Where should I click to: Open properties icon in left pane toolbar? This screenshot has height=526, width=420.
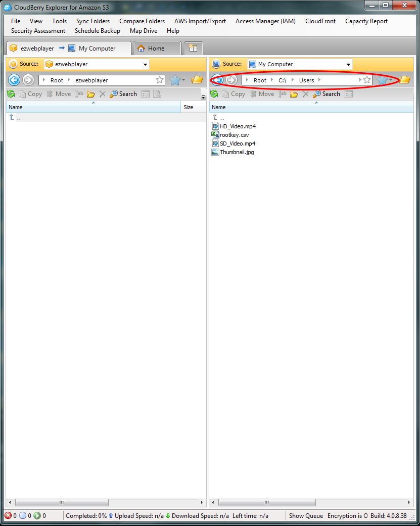(x=146, y=94)
